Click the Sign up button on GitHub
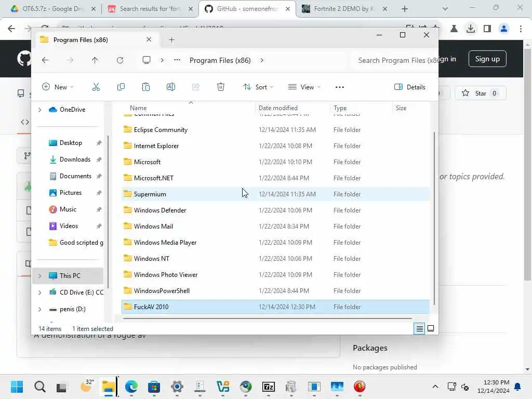The image size is (532, 399). (487, 59)
